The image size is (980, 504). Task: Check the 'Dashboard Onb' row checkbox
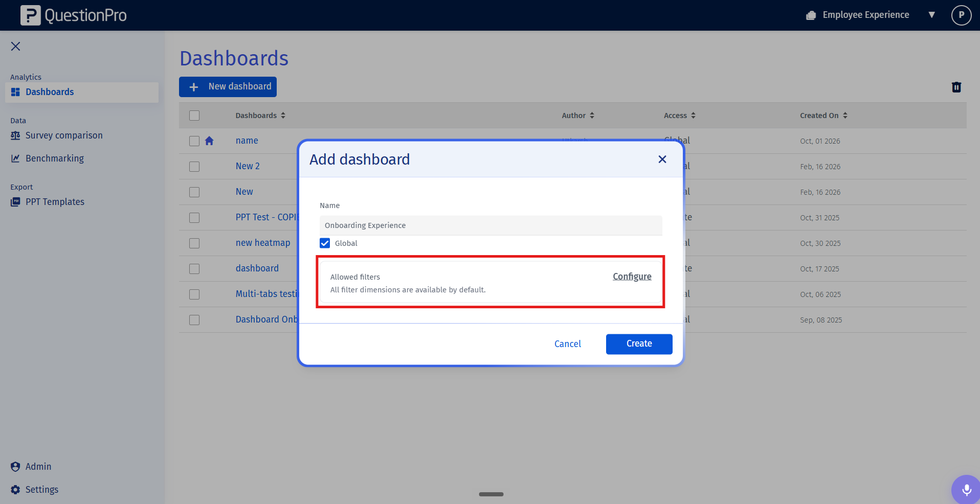pyautogui.click(x=194, y=320)
